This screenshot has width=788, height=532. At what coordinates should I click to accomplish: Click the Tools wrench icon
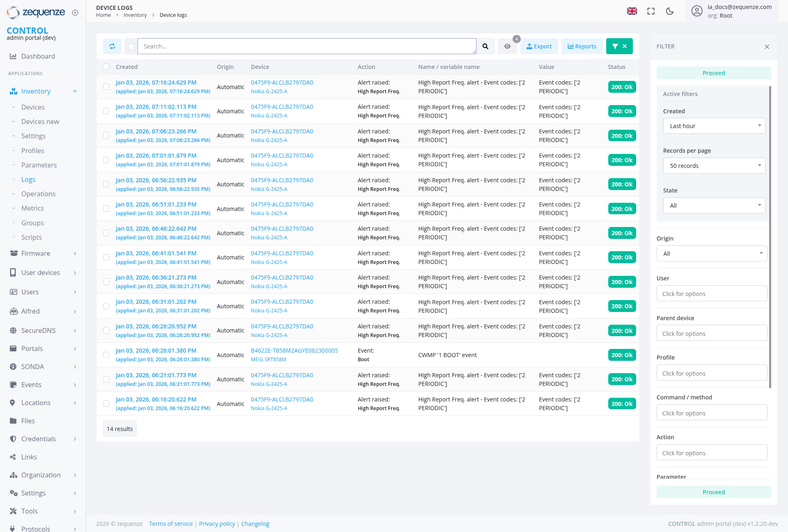click(14, 511)
